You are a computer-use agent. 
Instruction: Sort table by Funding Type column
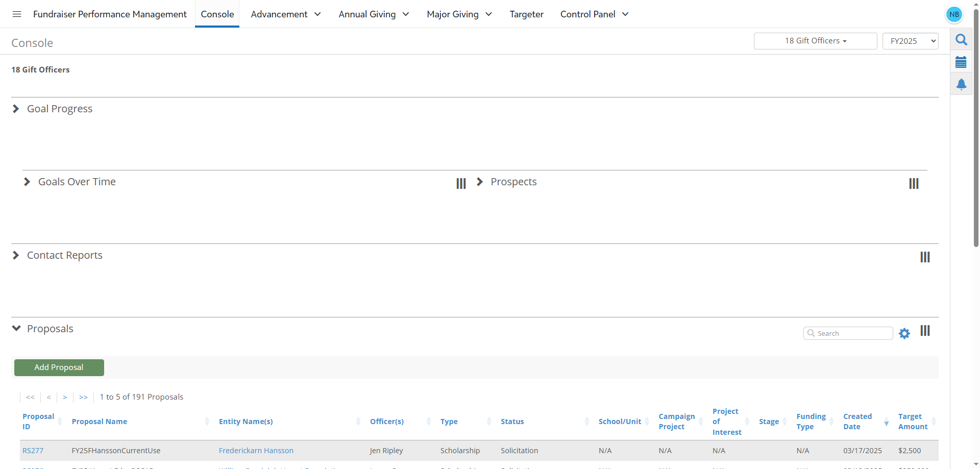point(815,422)
